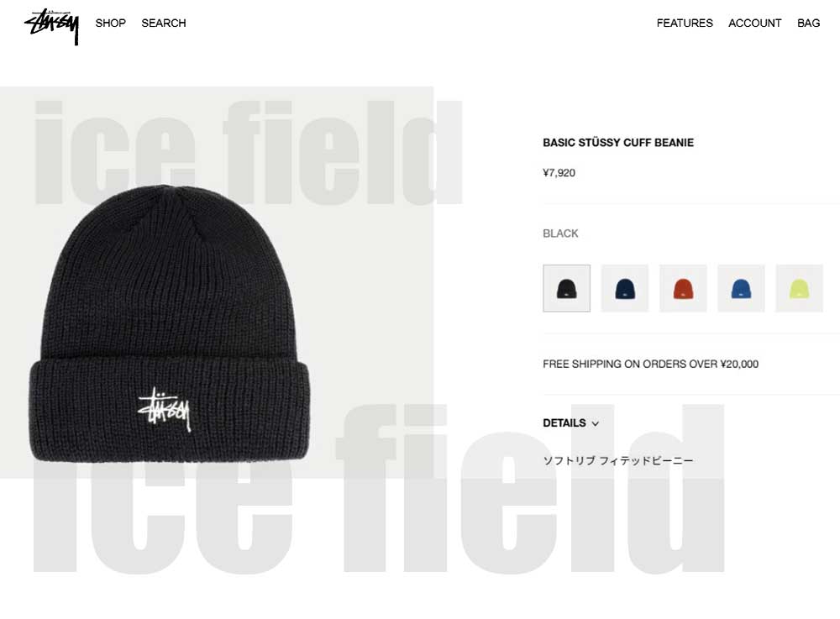Select the black beanie color swatch

click(x=566, y=288)
